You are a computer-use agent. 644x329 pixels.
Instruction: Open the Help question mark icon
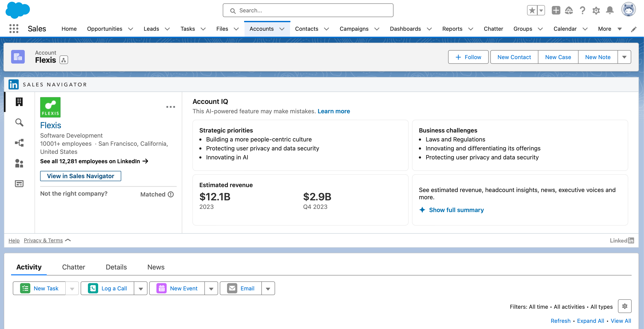[583, 10]
